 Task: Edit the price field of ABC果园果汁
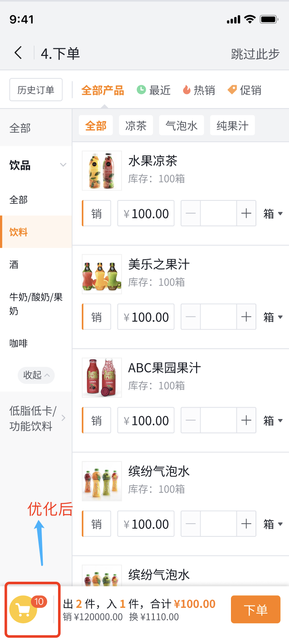(x=146, y=420)
